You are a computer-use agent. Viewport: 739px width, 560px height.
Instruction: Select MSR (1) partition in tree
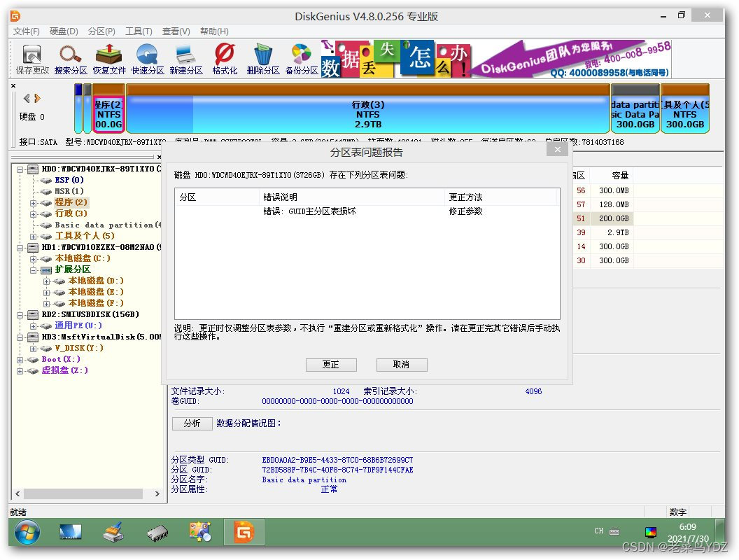tap(69, 191)
